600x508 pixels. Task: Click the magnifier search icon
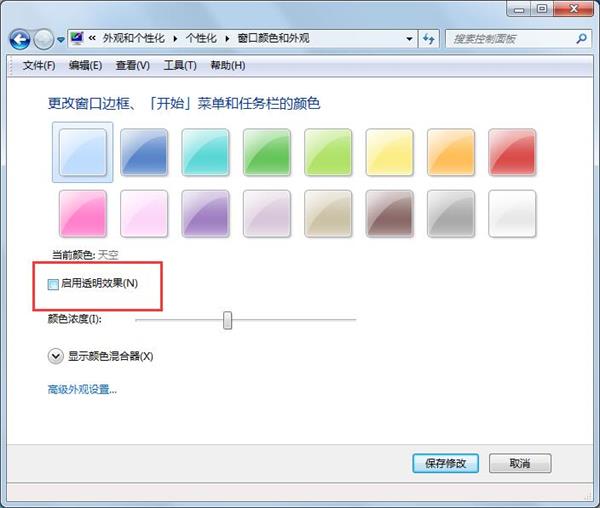pyautogui.click(x=582, y=38)
